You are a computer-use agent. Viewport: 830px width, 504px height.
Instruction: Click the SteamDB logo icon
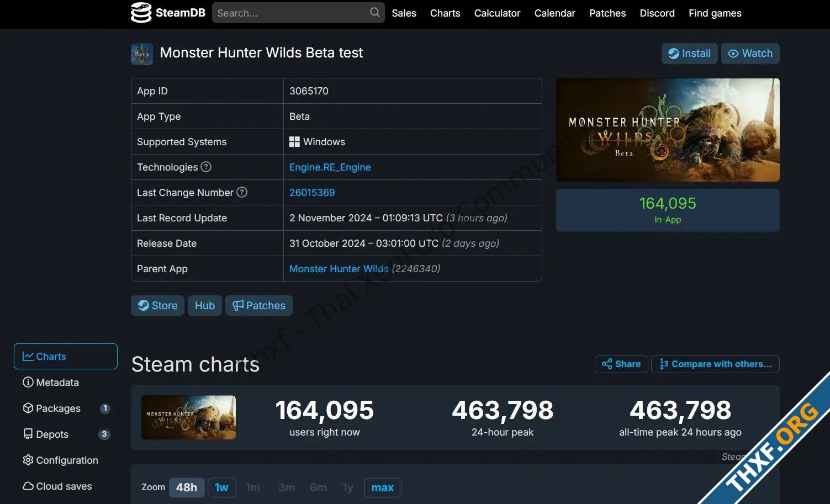pyautogui.click(x=141, y=13)
